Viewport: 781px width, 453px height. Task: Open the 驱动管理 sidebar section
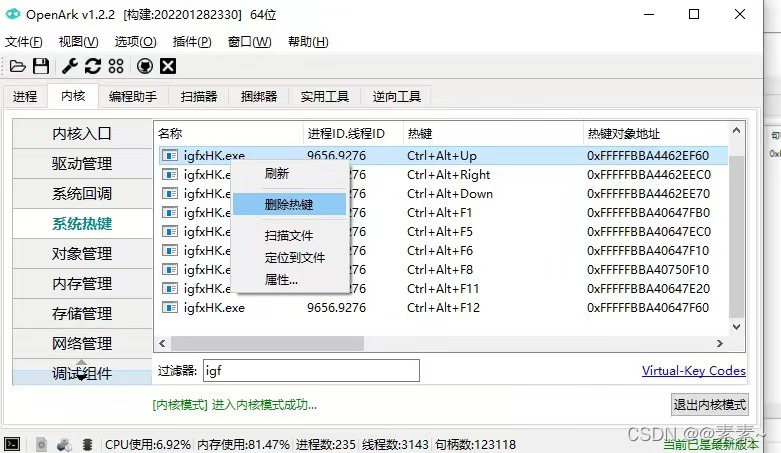[x=82, y=163]
